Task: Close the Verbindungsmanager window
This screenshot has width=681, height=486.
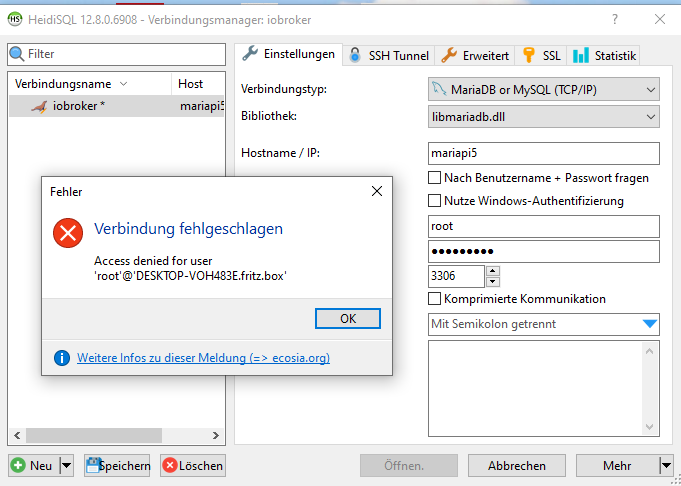Action: point(660,20)
